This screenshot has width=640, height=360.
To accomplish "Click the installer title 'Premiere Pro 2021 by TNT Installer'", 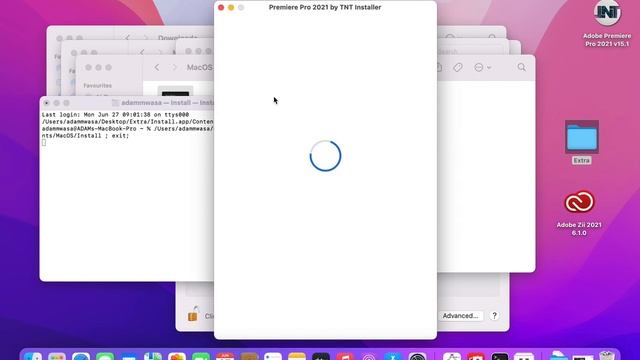I will click(325, 7).
